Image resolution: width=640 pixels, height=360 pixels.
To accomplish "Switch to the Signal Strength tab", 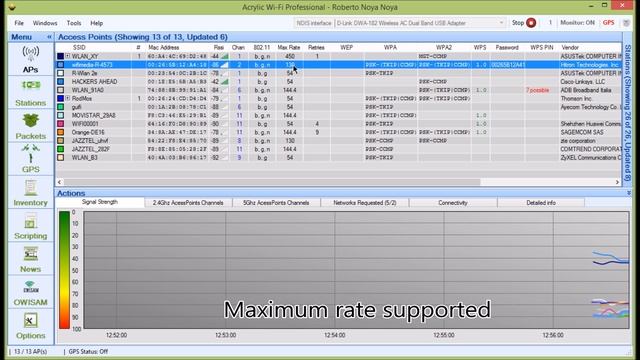I will pos(100,202).
